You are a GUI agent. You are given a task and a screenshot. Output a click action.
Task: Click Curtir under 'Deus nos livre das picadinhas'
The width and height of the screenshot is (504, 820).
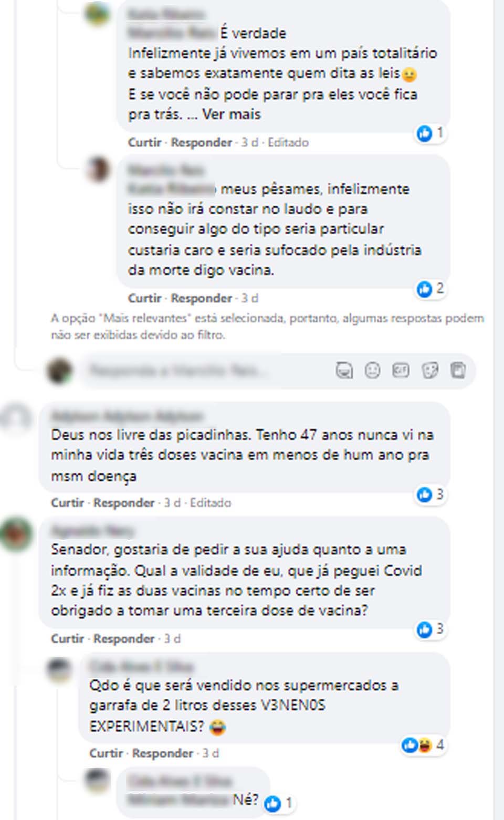67,503
